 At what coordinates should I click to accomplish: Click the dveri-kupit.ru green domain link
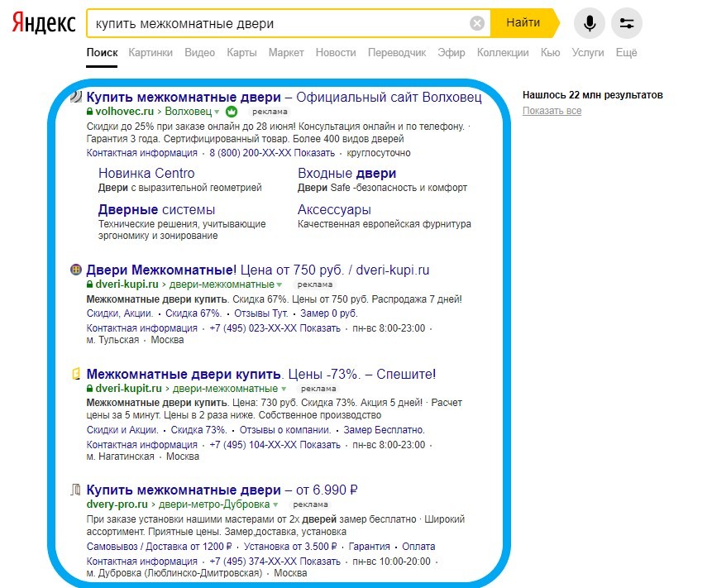click(x=128, y=389)
